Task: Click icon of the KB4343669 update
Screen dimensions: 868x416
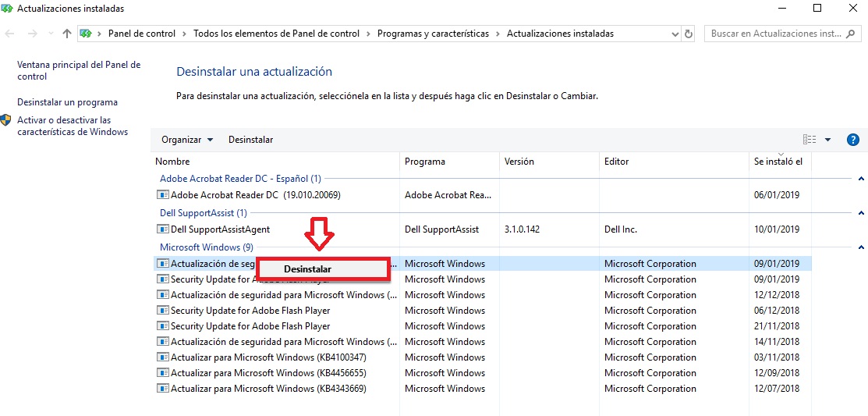Action: click(x=163, y=389)
